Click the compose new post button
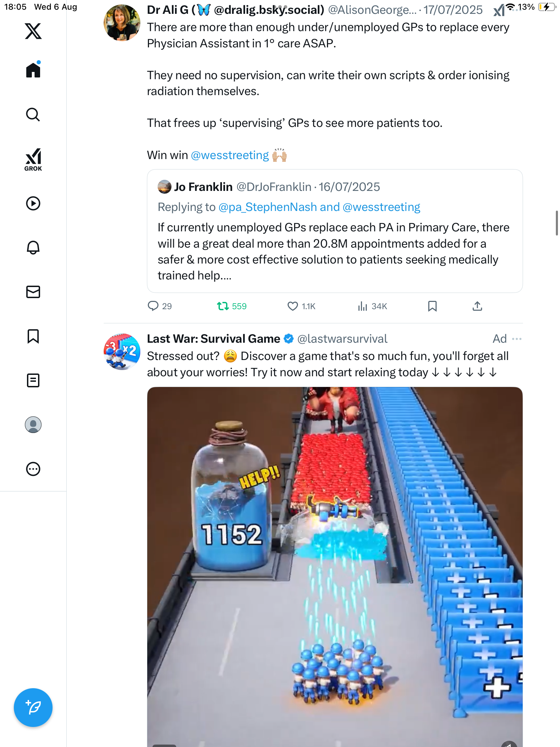The image size is (560, 747). click(33, 708)
